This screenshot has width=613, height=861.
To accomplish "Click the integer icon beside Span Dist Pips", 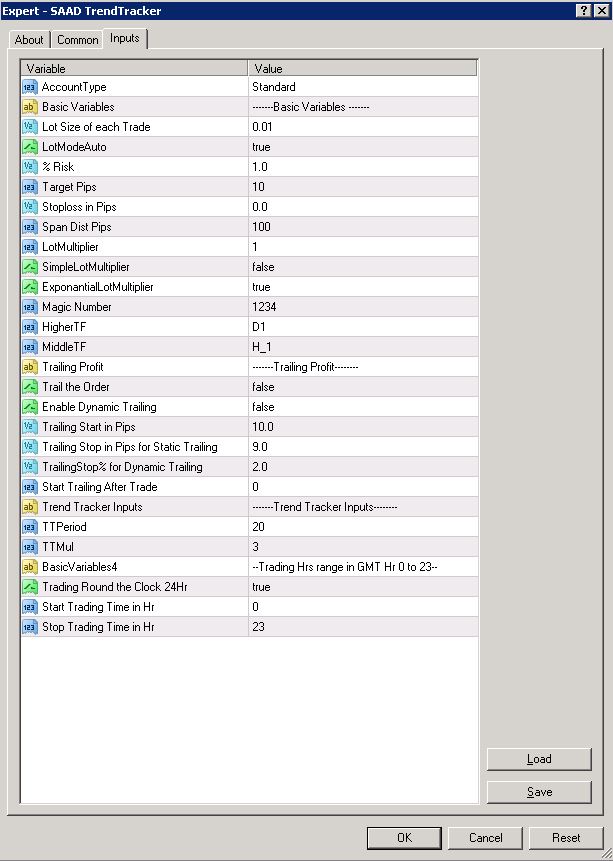I will point(30,227).
